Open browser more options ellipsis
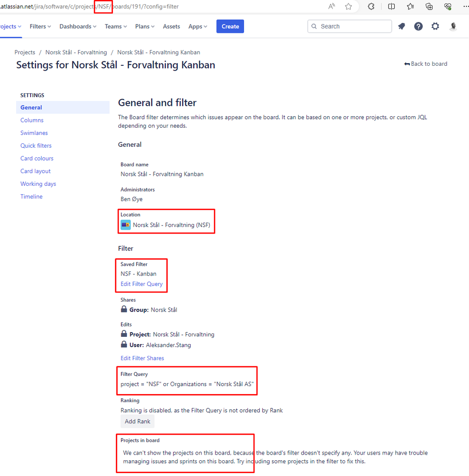Viewport: 469px width, 476px height. tap(466, 6)
